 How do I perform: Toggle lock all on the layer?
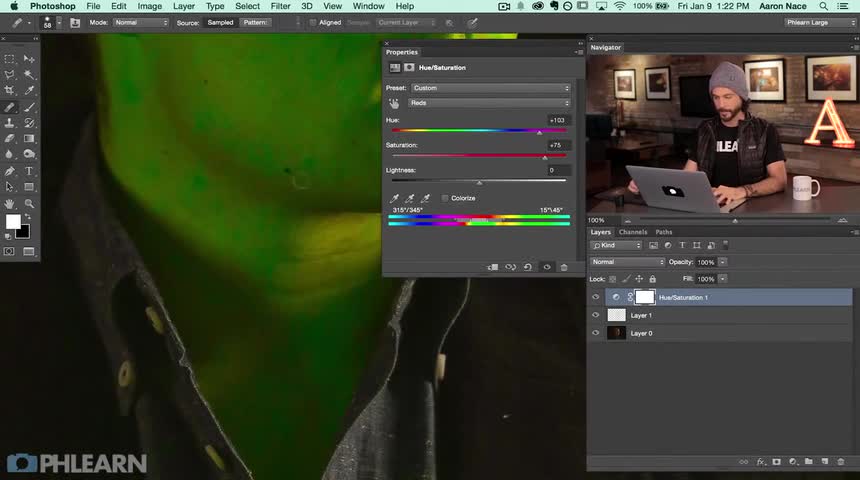[653, 279]
